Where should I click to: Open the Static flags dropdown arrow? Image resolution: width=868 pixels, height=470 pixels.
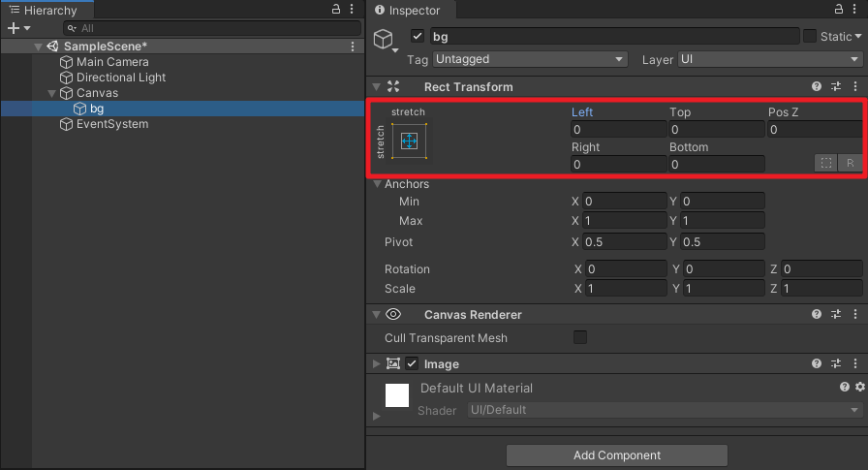point(858,37)
